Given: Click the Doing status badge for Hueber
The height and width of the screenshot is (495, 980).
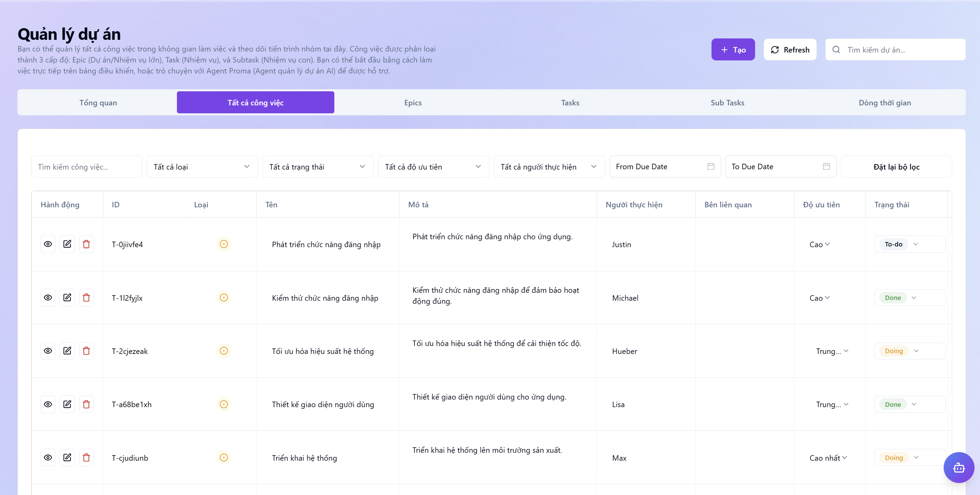Looking at the screenshot, I should click(894, 351).
